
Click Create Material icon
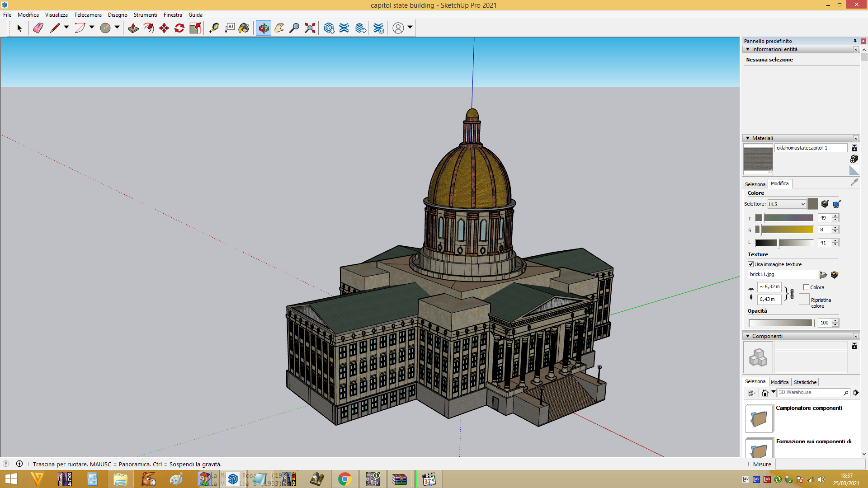(x=854, y=159)
